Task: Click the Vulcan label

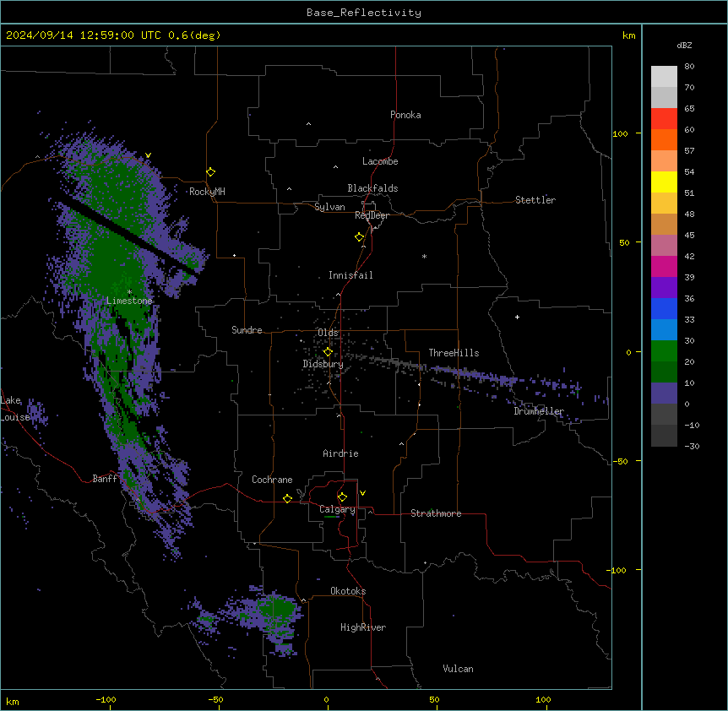Action: pos(458,669)
